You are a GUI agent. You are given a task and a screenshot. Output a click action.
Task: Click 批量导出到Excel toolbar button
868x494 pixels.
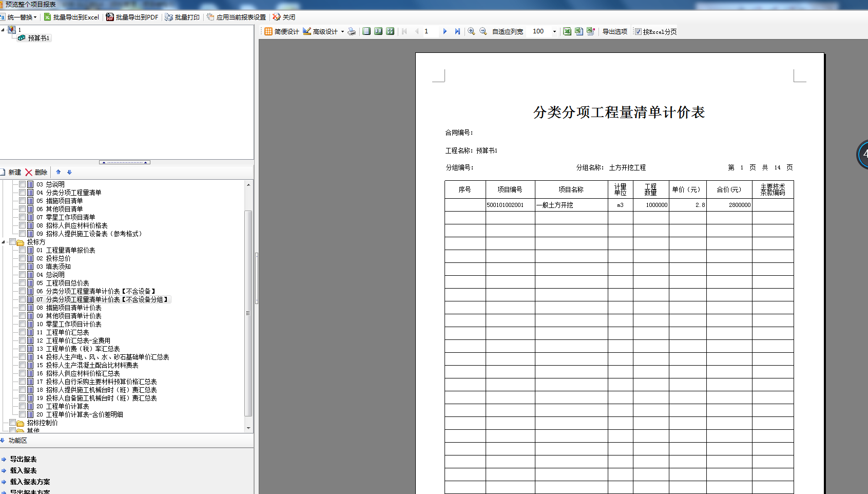coord(71,17)
